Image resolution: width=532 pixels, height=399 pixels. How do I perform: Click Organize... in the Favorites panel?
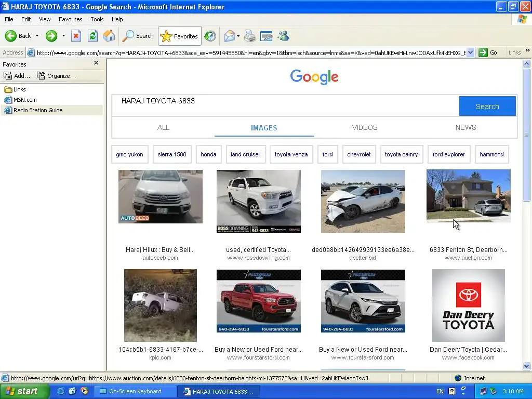point(56,76)
